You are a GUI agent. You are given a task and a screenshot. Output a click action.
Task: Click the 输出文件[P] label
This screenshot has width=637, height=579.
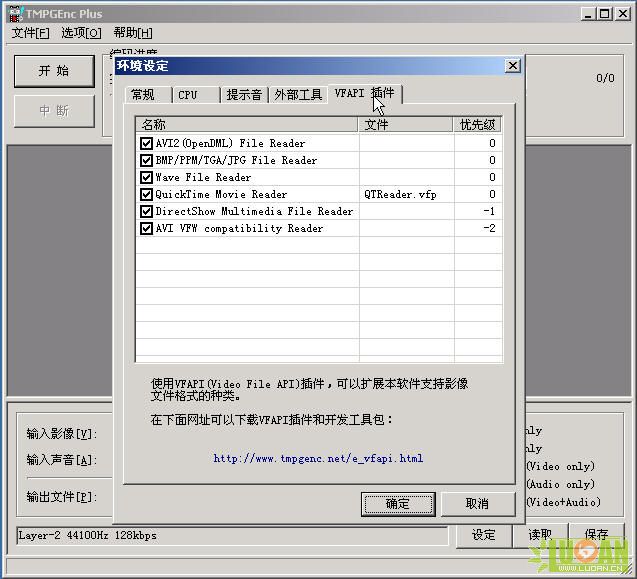tap(62, 497)
